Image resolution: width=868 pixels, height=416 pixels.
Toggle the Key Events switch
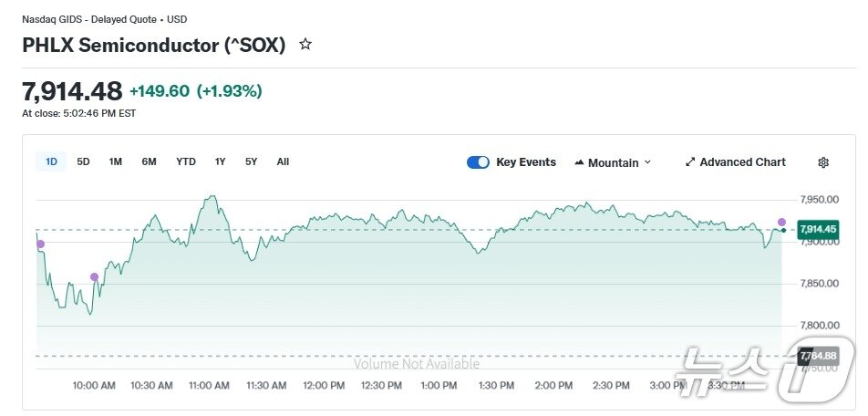tap(478, 162)
